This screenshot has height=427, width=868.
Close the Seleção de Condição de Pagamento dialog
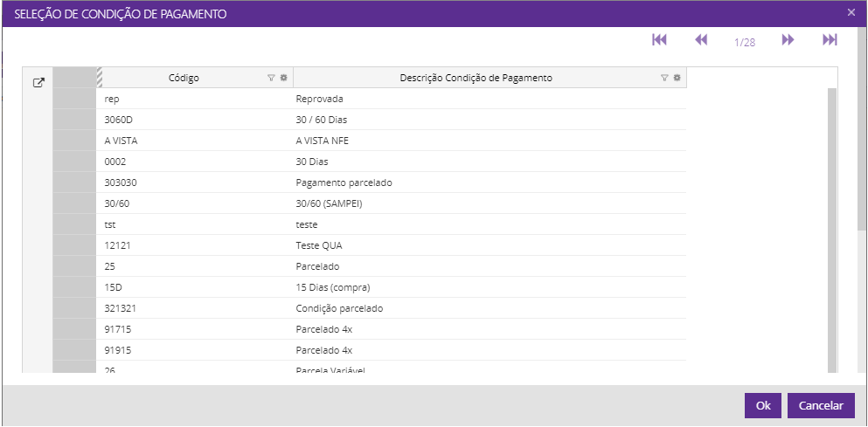pos(851,12)
